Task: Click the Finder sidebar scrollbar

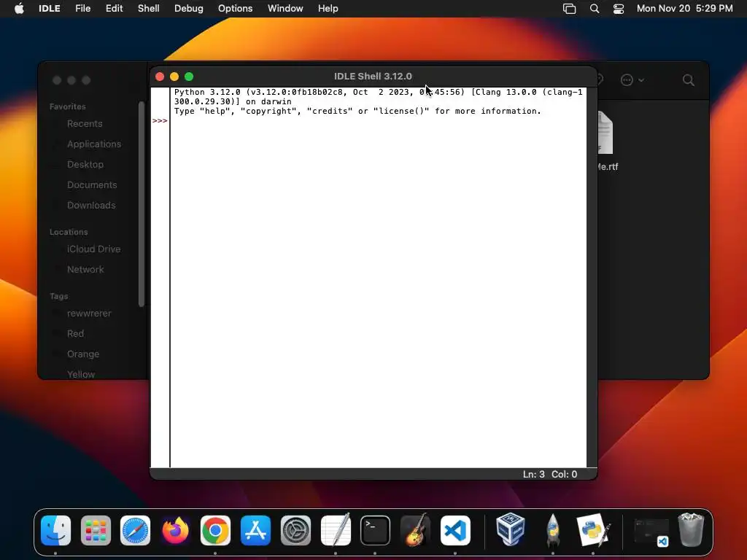Action: coord(141,204)
